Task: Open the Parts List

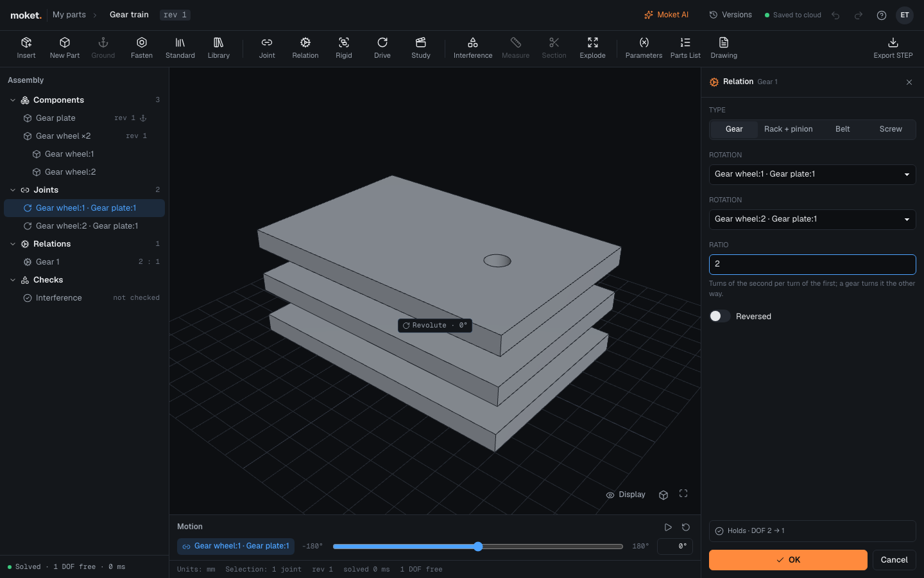Action: 685,48
